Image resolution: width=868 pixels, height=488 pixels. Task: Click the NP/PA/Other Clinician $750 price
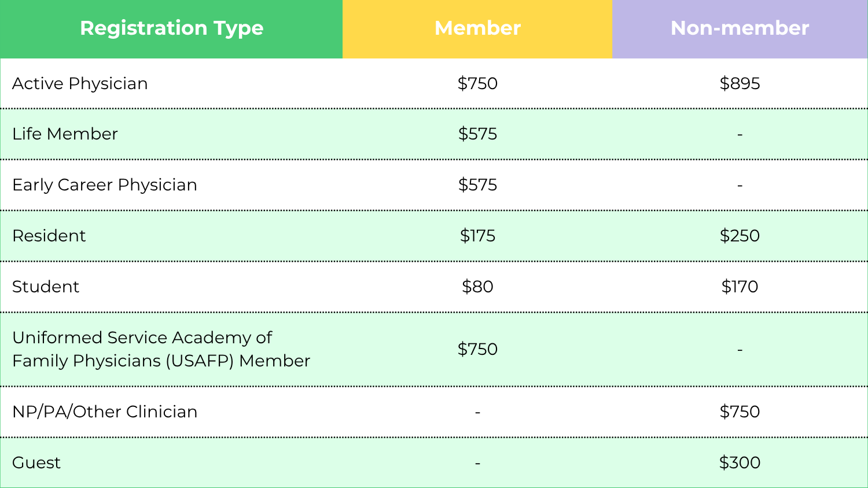[740, 412]
